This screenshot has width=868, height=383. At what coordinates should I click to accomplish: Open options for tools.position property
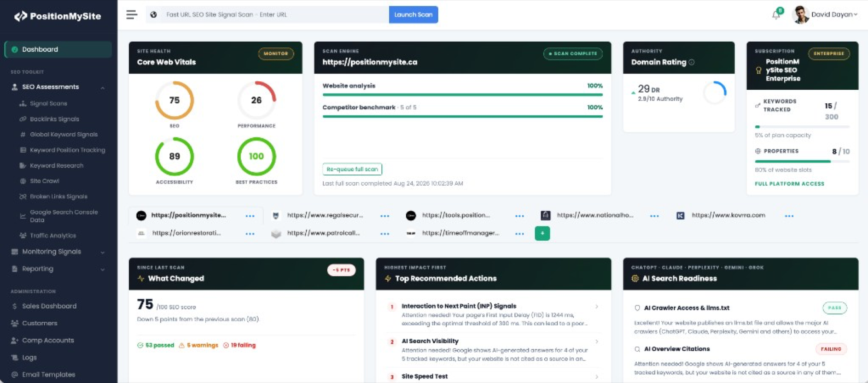[519, 216]
